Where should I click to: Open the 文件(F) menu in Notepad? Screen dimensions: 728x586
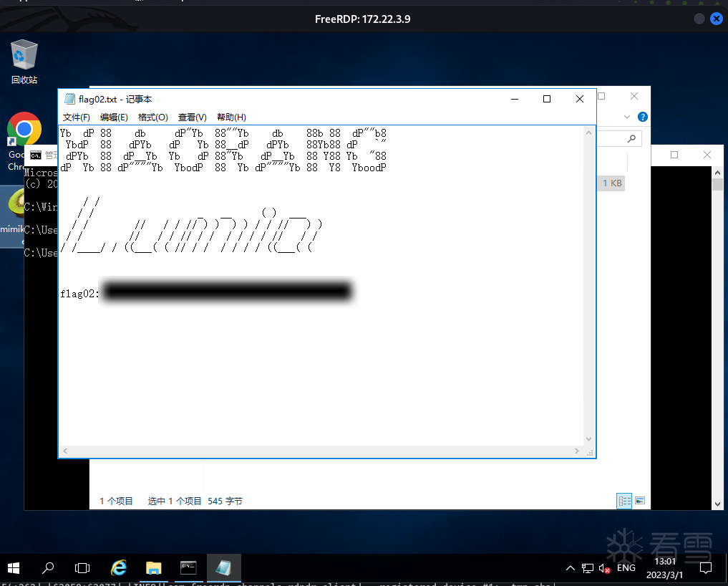(76, 117)
